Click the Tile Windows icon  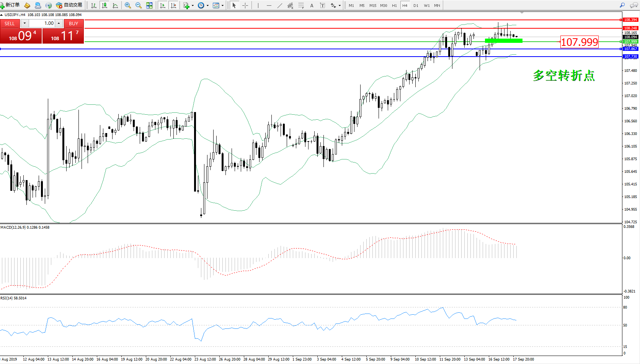point(149,5)
